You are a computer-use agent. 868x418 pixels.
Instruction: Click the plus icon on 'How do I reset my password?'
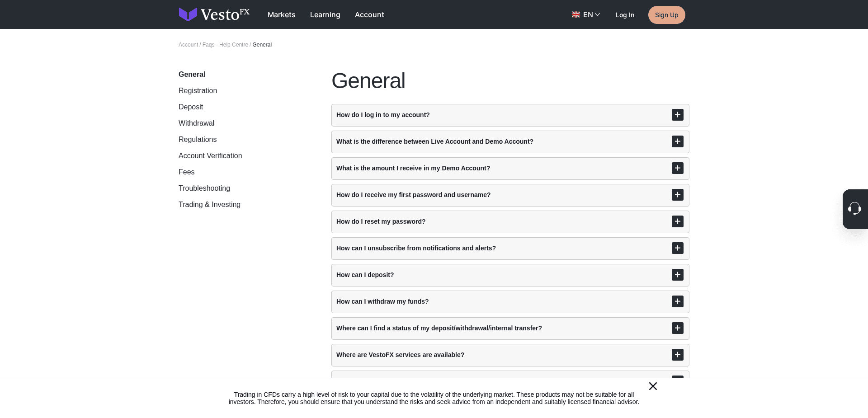tap(677, 221)
